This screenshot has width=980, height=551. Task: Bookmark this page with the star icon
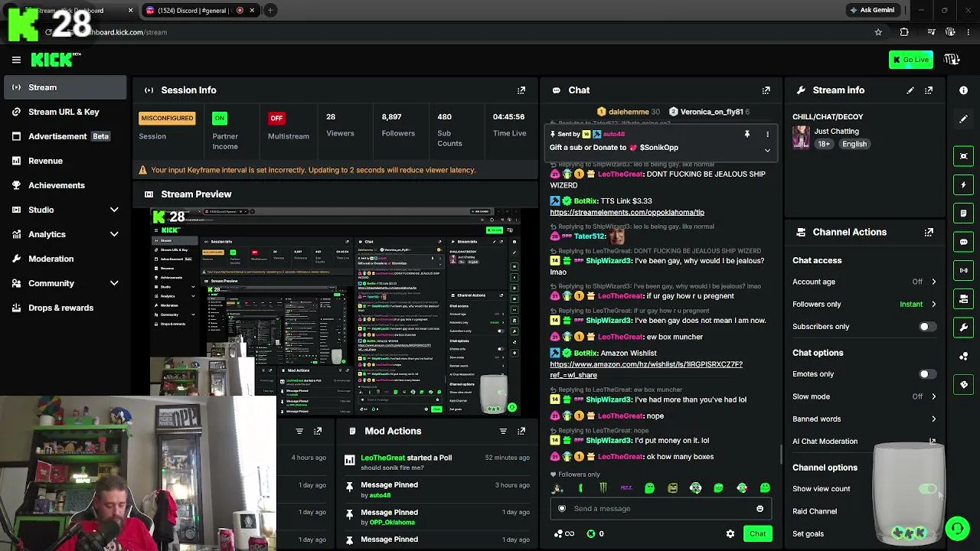point(878,32)
